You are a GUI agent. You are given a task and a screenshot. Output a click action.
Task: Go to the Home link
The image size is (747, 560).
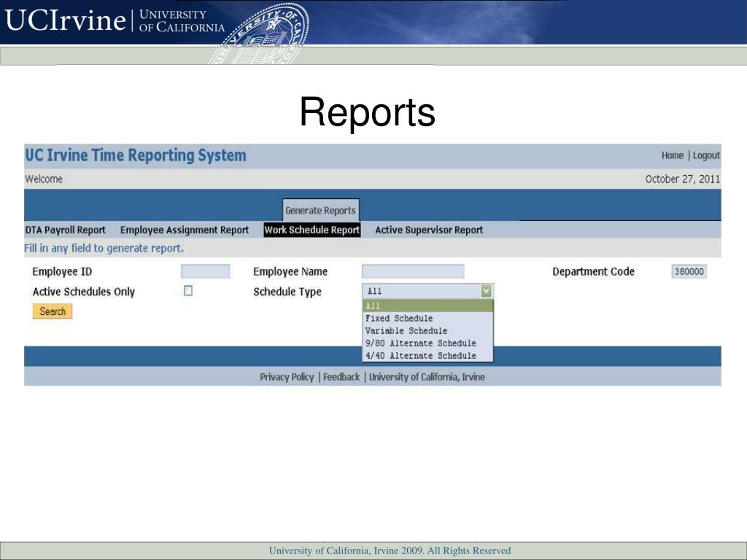[x=672, y=155]
